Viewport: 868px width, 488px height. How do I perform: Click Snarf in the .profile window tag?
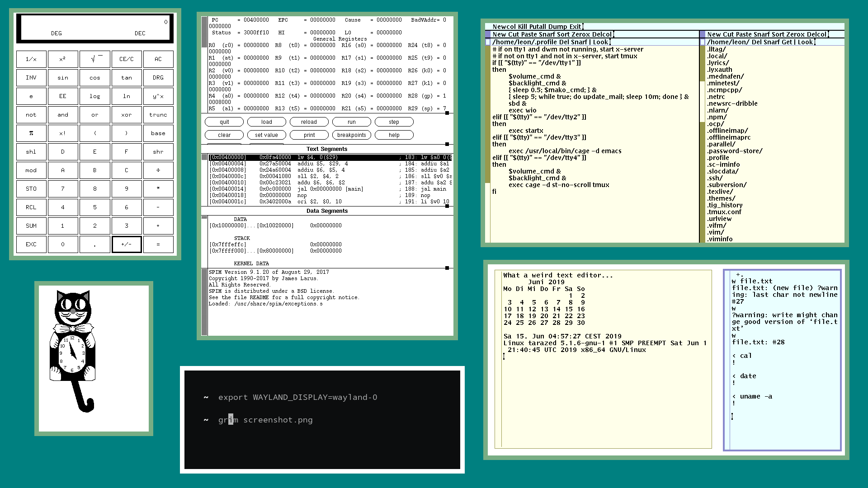pos(579,42)
